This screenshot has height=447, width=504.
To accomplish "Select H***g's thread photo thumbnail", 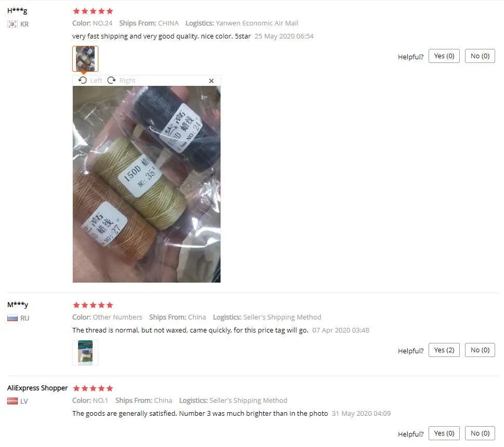I will click(x=85, y=59).
